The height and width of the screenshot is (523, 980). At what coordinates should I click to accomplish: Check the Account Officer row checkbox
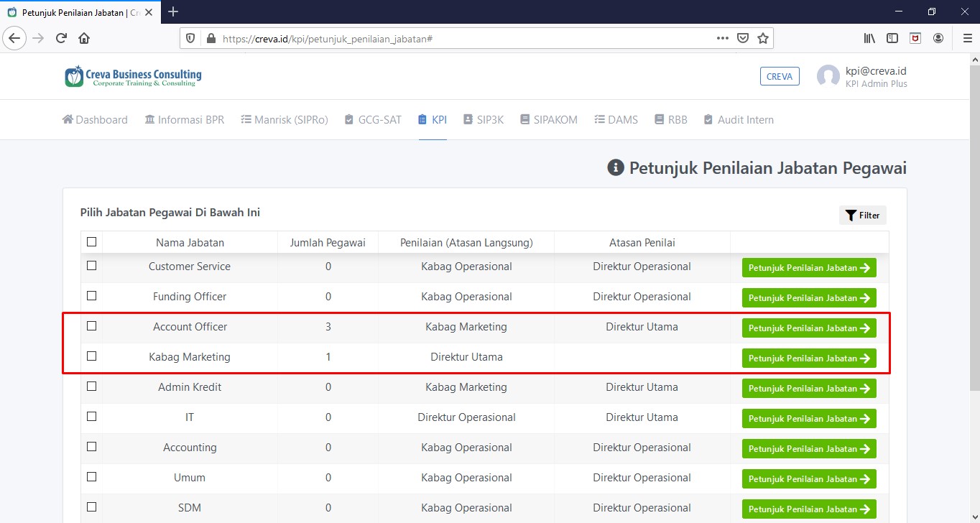tap(91, 326)
